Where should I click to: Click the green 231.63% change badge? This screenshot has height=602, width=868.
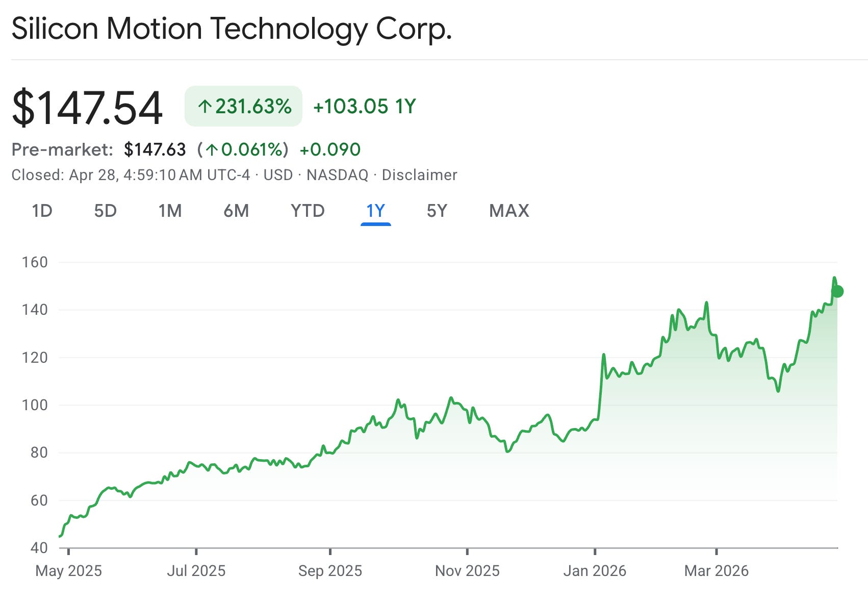pos(243,106)
